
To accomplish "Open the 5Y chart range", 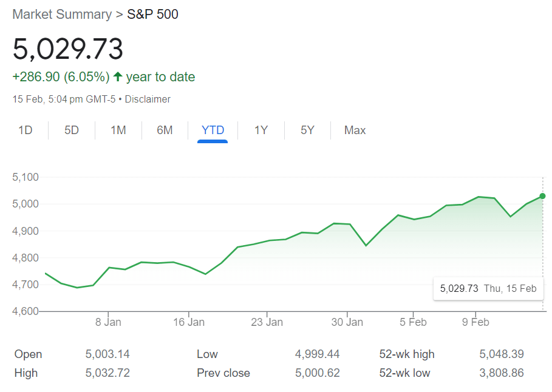I will (x=307, y=130).
